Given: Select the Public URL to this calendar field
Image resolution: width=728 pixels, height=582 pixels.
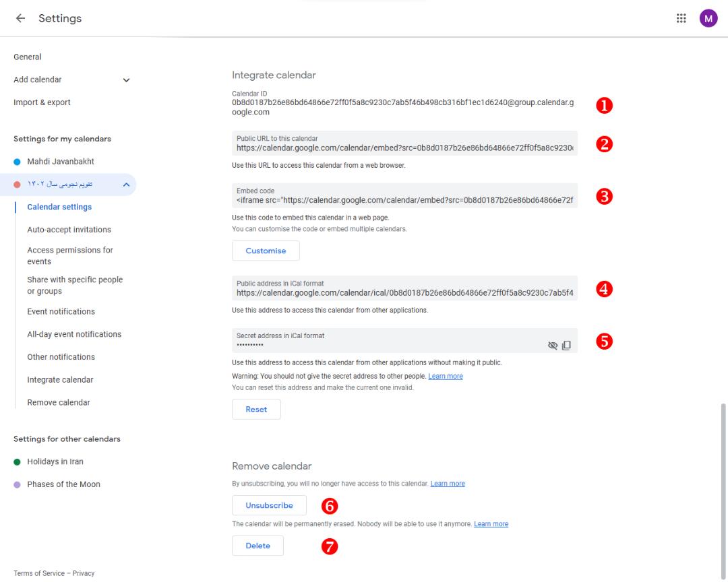Looking at the screenshot, I should click(404, 143).
